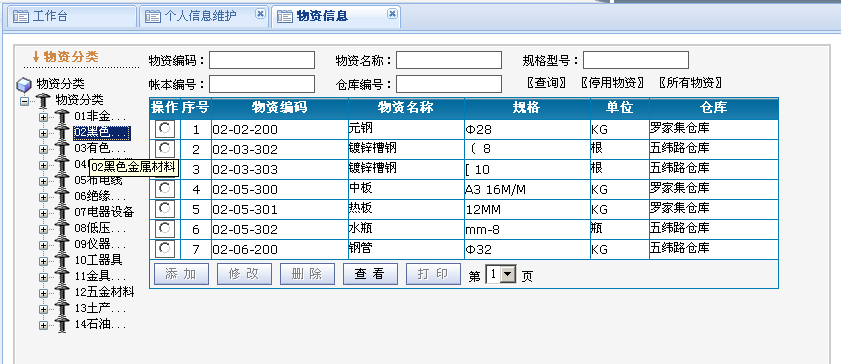Click the 仓库 column header
Screen dimensions: 841x364
pos(713,108)
